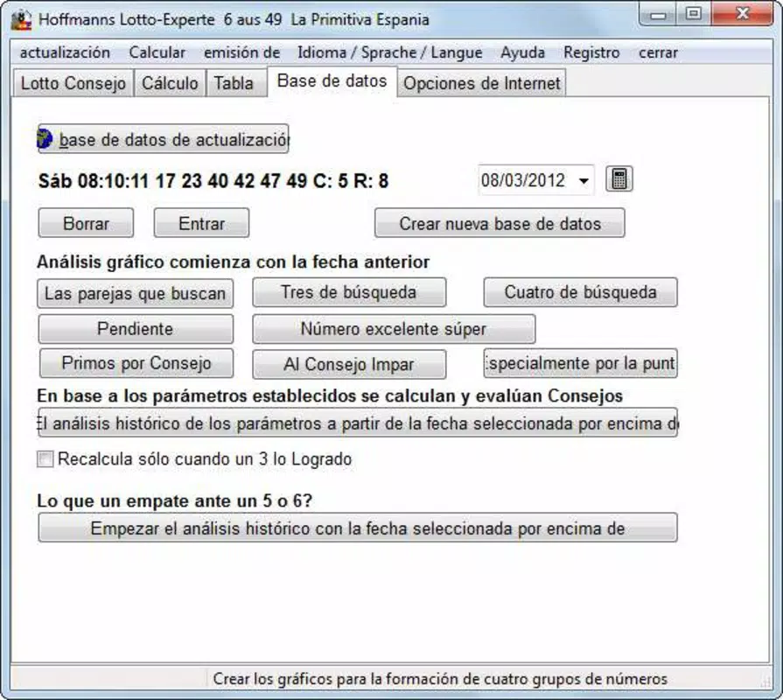
Task: Click heading 'Análisis gráfico comienza con la fecha anterior'
Action: 234,262
